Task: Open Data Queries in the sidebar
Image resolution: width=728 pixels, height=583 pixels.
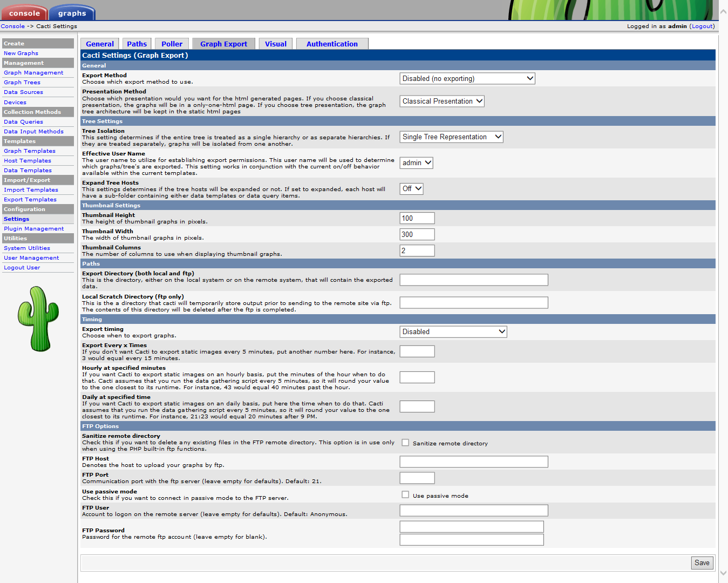Action: [x=23, y=121]
